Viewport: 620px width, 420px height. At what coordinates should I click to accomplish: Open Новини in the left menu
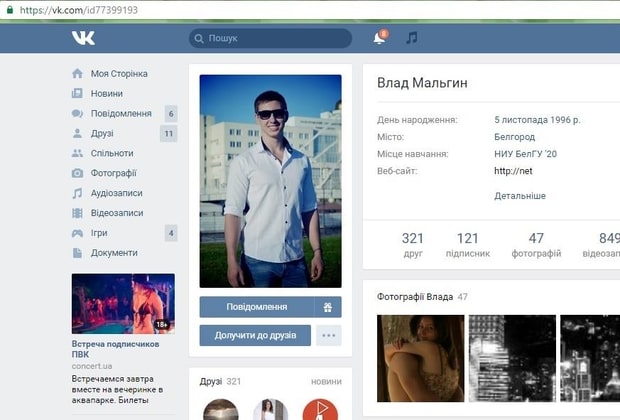pos(107,93)
